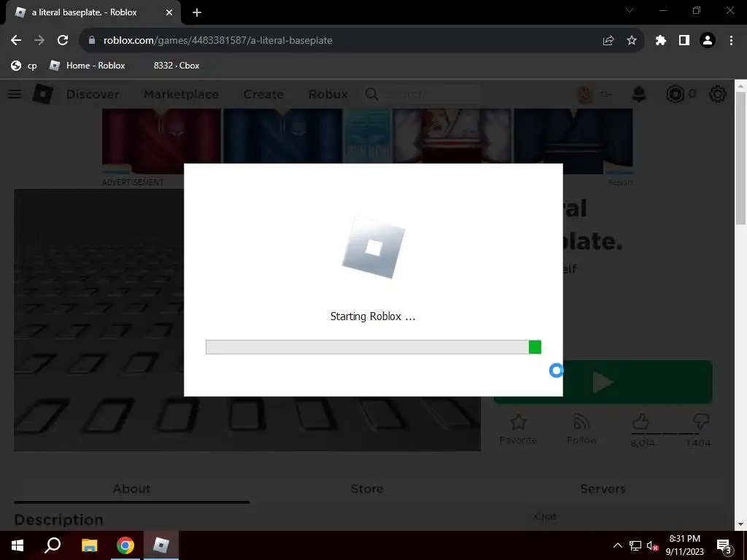Click the Roblox search field

(x=422, y=94)
